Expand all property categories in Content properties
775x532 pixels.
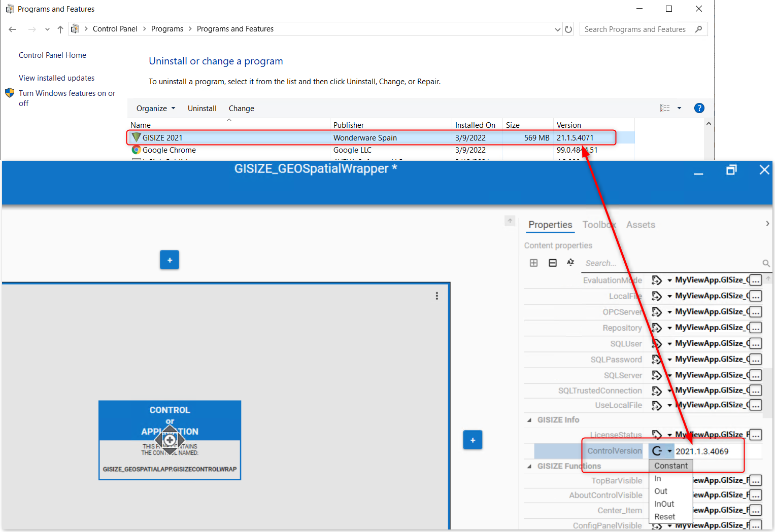pos(533,263)
